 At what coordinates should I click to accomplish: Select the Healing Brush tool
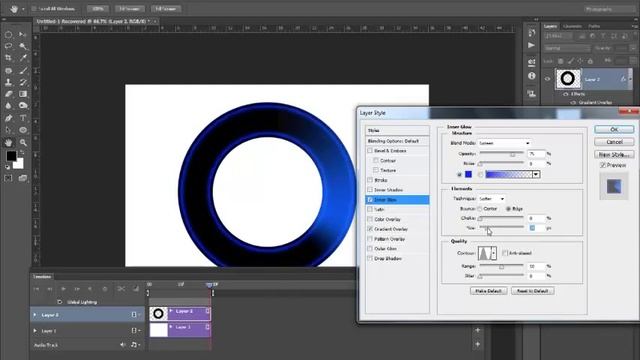[8, 70]
